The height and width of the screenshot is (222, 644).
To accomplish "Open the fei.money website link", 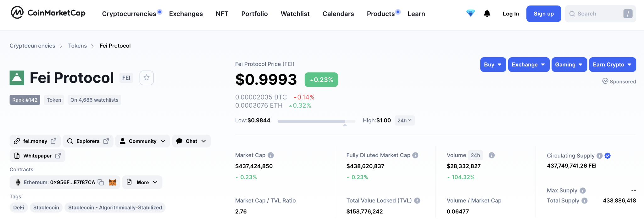I will tap(35, 141).
